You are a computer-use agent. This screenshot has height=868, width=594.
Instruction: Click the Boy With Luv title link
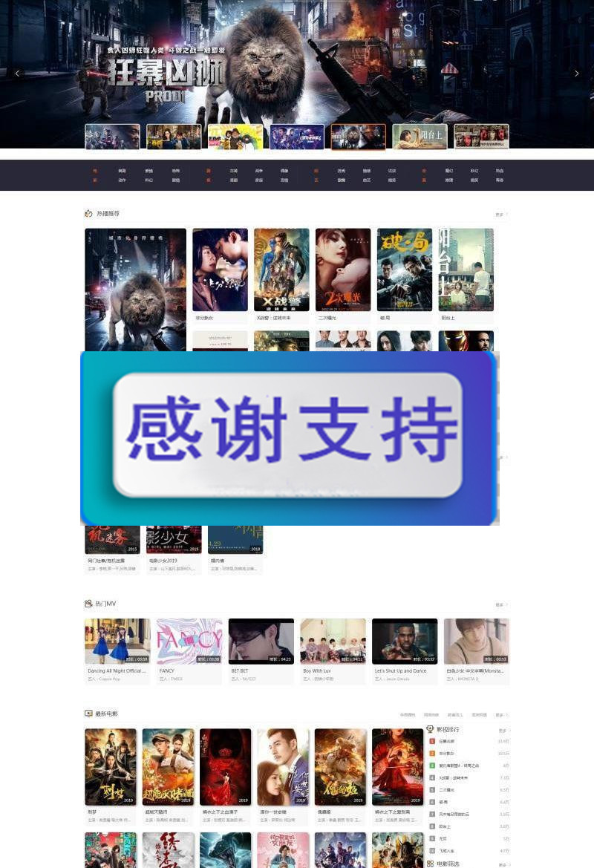tap(316, 671)
